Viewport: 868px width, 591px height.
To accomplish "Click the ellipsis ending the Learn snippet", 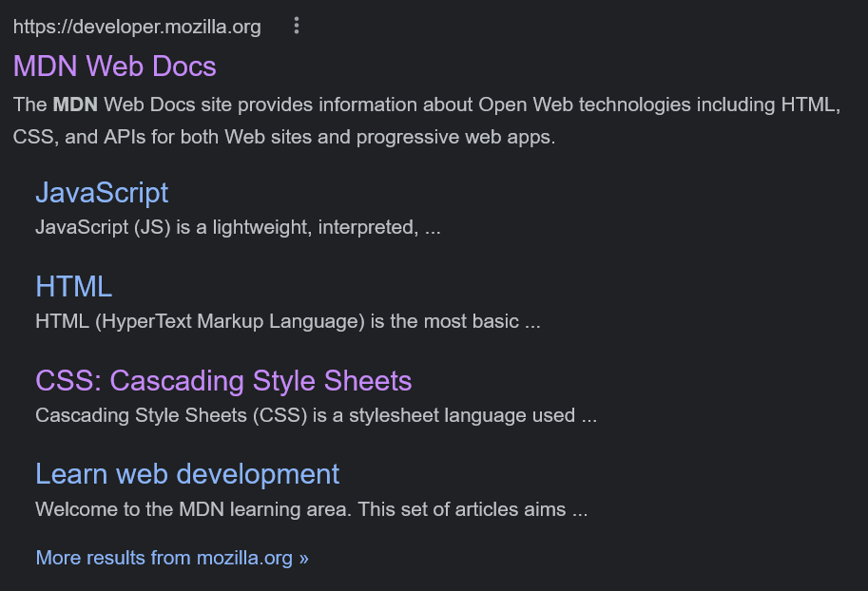I will (580, 510).
